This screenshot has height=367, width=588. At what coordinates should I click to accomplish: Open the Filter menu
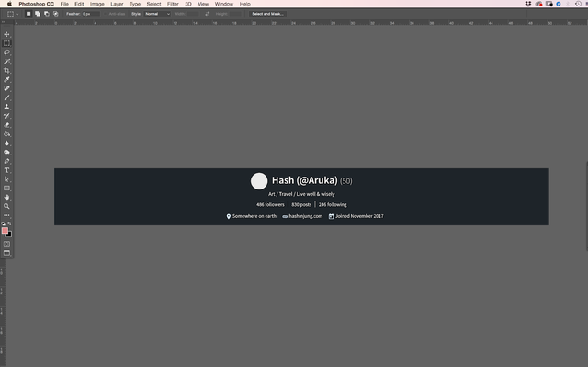(173, 4)
